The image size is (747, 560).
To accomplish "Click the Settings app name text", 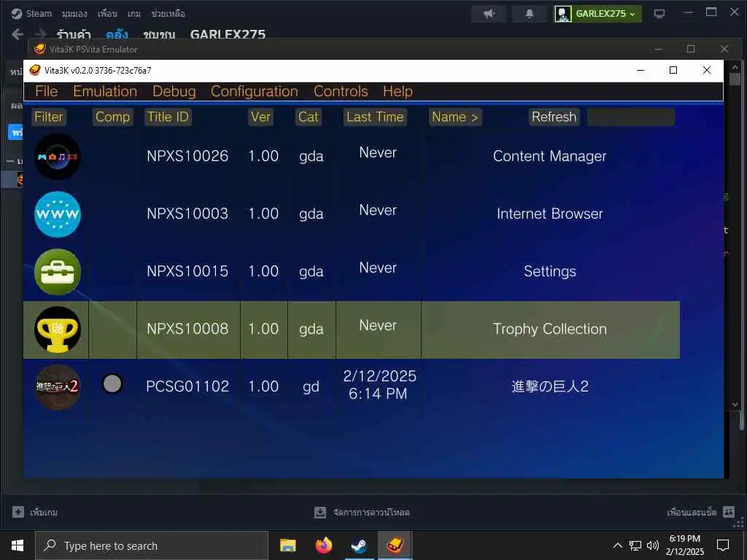I will point(550,271).
